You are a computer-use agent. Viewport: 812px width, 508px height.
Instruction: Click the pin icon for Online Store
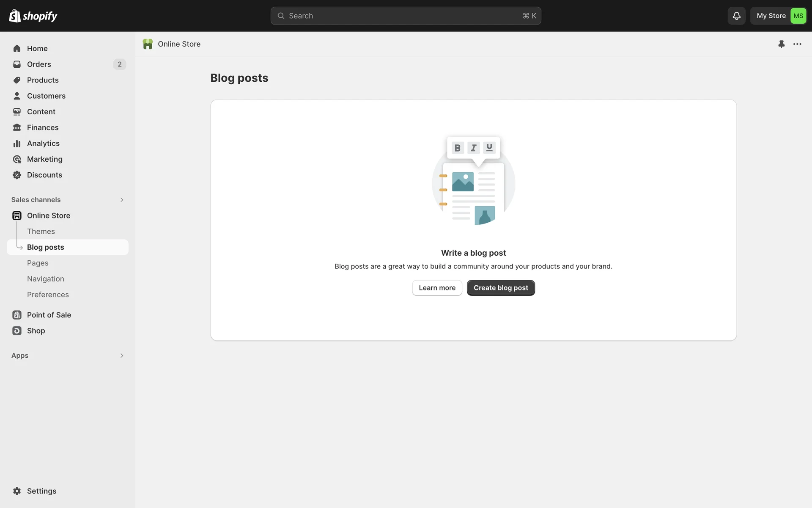pyautogui.click(x=781, y=44)
